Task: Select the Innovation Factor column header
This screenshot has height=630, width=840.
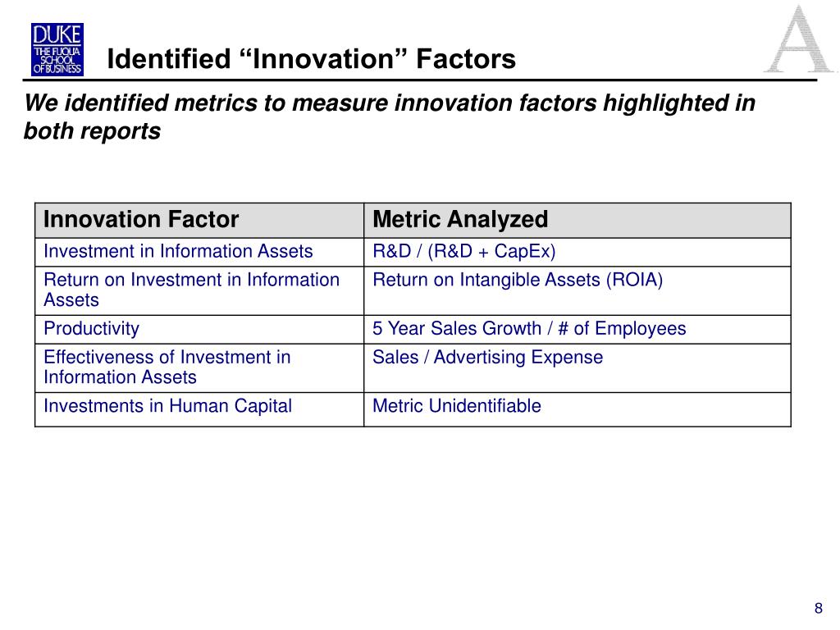Action: point(199,220)
